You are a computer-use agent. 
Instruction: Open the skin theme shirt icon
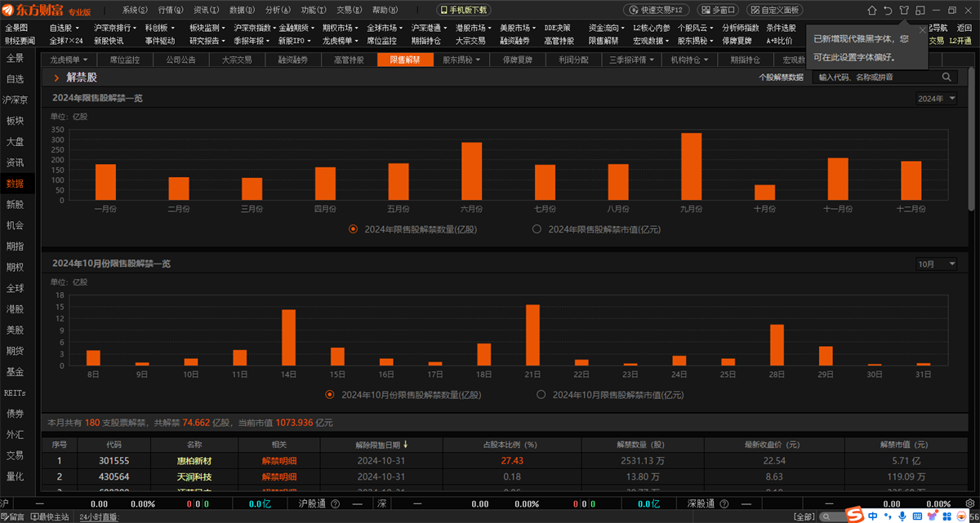click(903, 11)
